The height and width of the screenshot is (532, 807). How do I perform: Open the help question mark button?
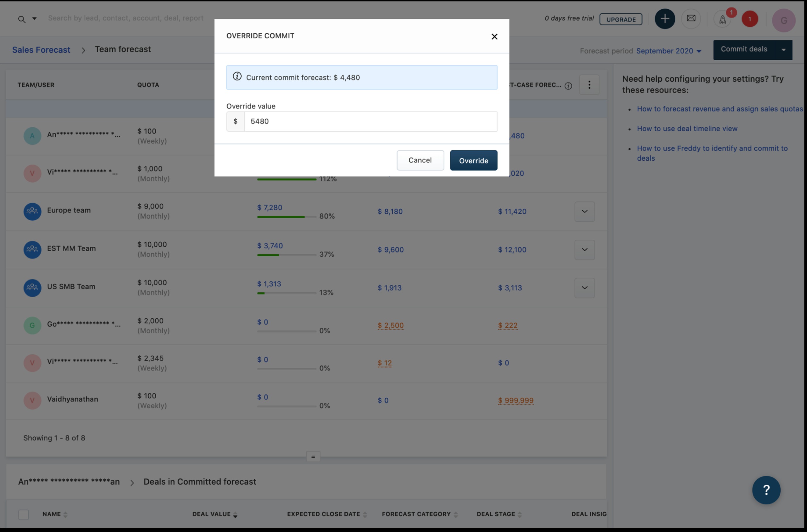coord(766,490)
